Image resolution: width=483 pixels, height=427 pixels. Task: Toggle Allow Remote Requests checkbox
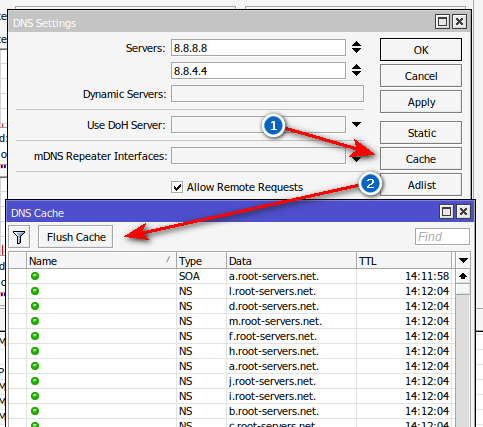[x=177, y=187]
